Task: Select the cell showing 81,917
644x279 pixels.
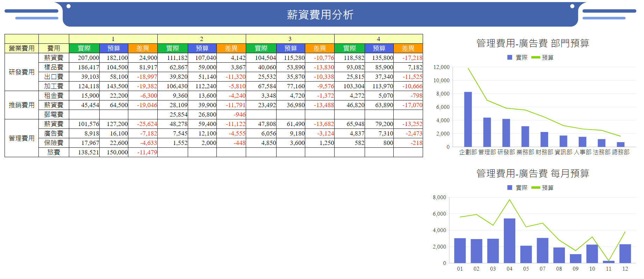Action: click(x=143, y=67)
